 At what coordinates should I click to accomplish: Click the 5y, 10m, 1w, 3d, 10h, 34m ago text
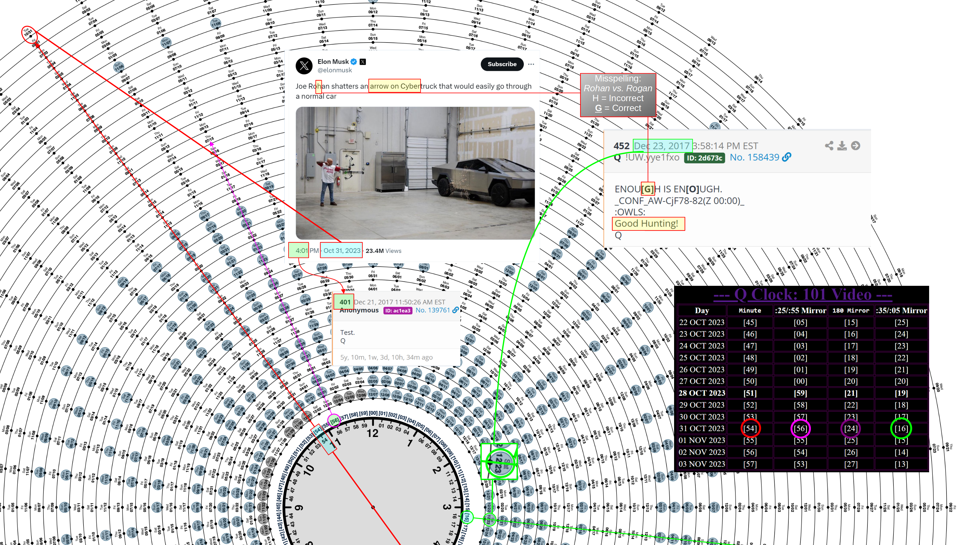click(386, 357)
